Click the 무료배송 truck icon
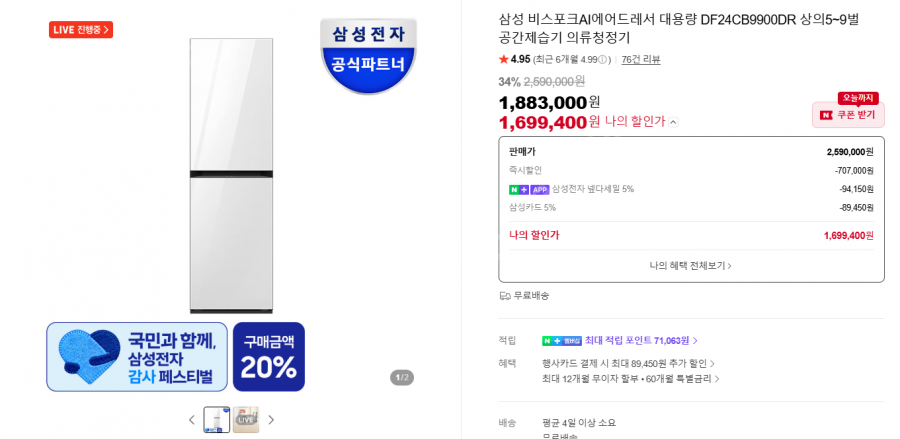The image size is (900, 439). pyautogui.click(x=505, y=296)
